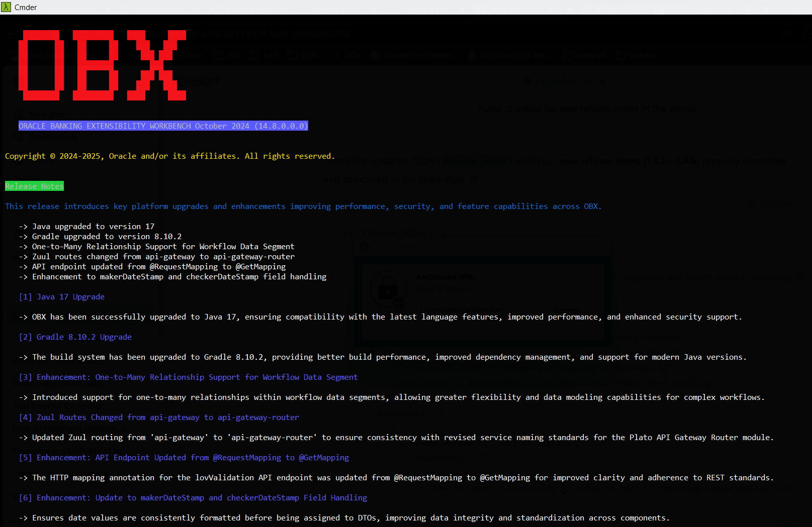The height and width of the screenshot is (527, 812).
Task: Click the bullet "API endpoint updated from @RequestMapping to @GetMapping"
Action: 152,267
